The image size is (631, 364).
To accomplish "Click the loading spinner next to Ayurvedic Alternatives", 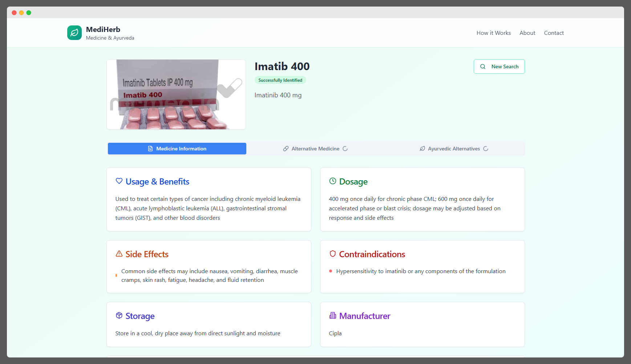I will 486,149.
